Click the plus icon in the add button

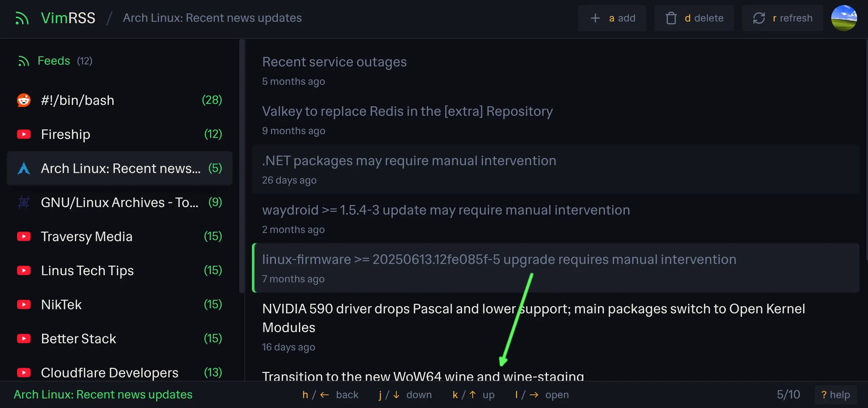coord(595,18)
